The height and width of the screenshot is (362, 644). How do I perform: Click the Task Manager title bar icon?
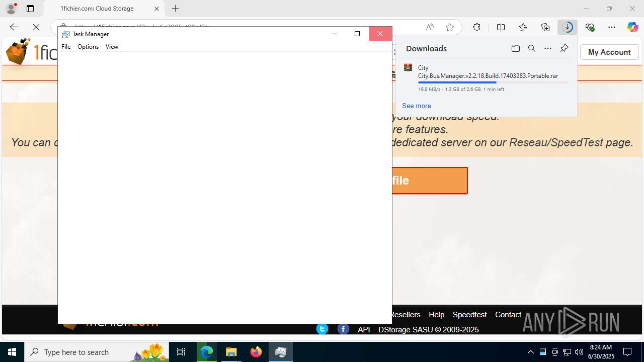pyautogui.click(x=65, y=34)
